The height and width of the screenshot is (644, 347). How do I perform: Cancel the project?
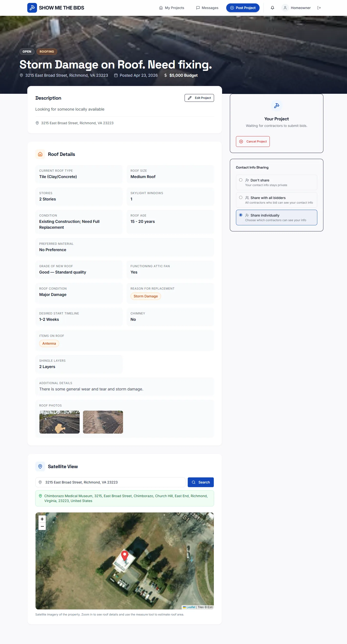point(253,142)
